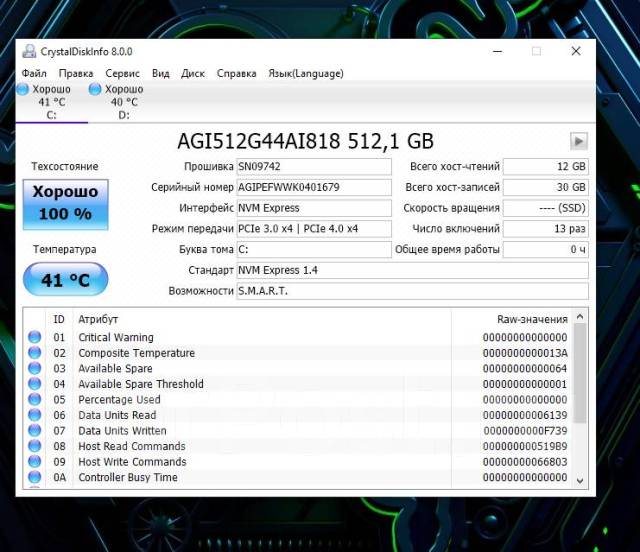Click the scroll up arrow in attribute list

point(580,316)
